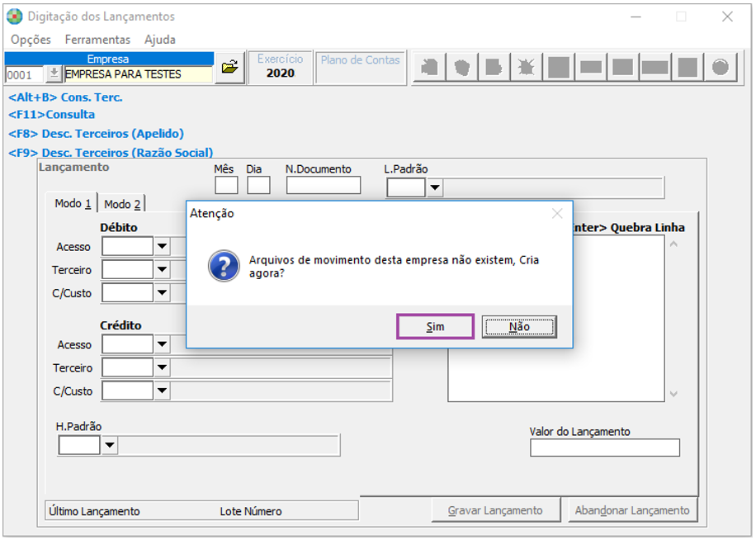Open the Ajuda menu
The height and width of the screenshot is (540, 756).
coord(159,40)
